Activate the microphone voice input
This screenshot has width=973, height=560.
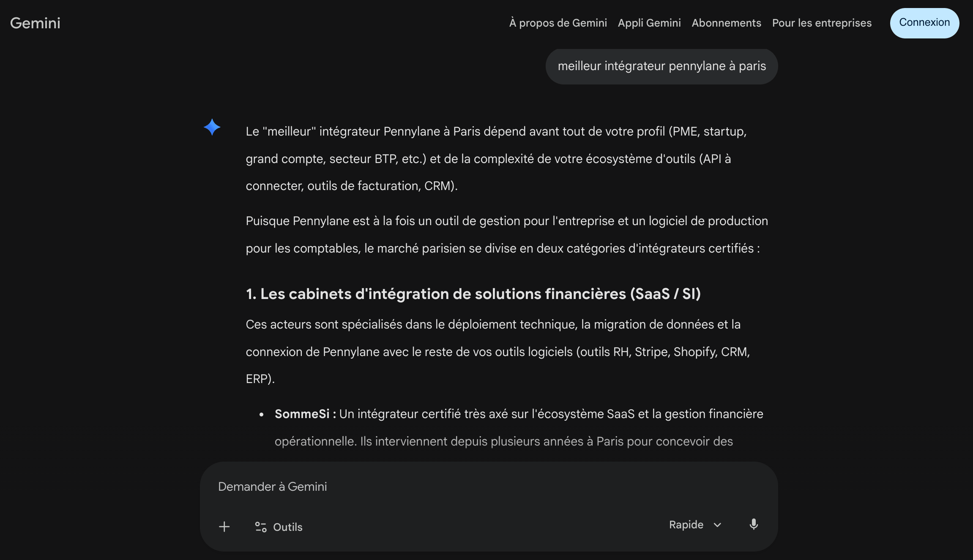[x=754, y=525]
